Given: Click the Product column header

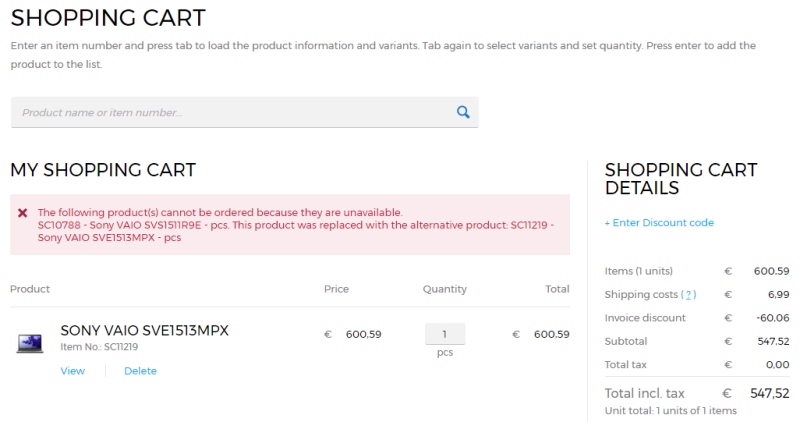Looking at the screenshot, I should (30, 289).
